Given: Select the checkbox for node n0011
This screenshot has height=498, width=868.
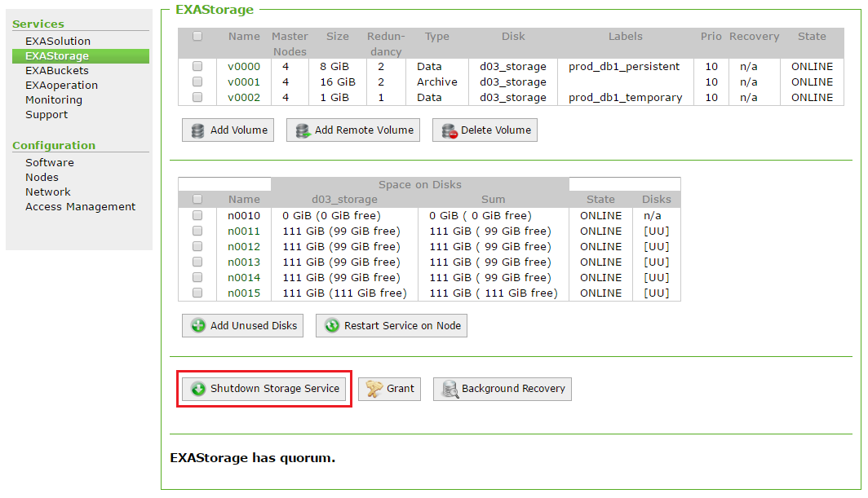Looking at the screenshot, I should click(197, 231).
